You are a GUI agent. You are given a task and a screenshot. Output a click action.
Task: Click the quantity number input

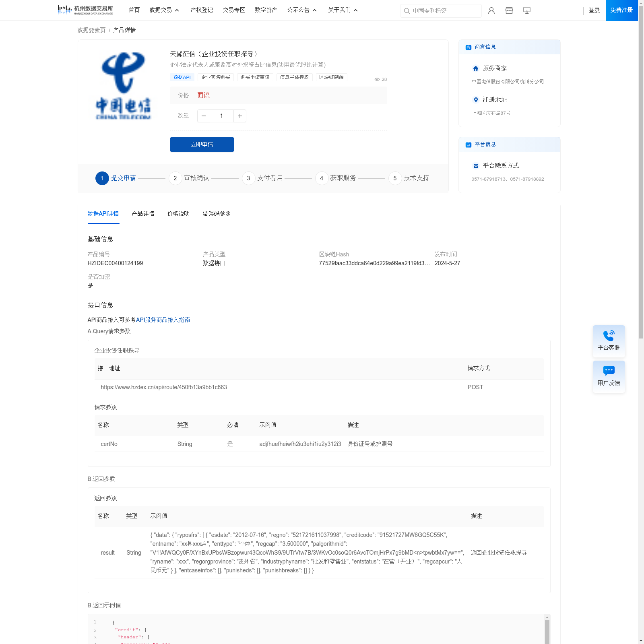pyautogui.click(x=221, y=116)
